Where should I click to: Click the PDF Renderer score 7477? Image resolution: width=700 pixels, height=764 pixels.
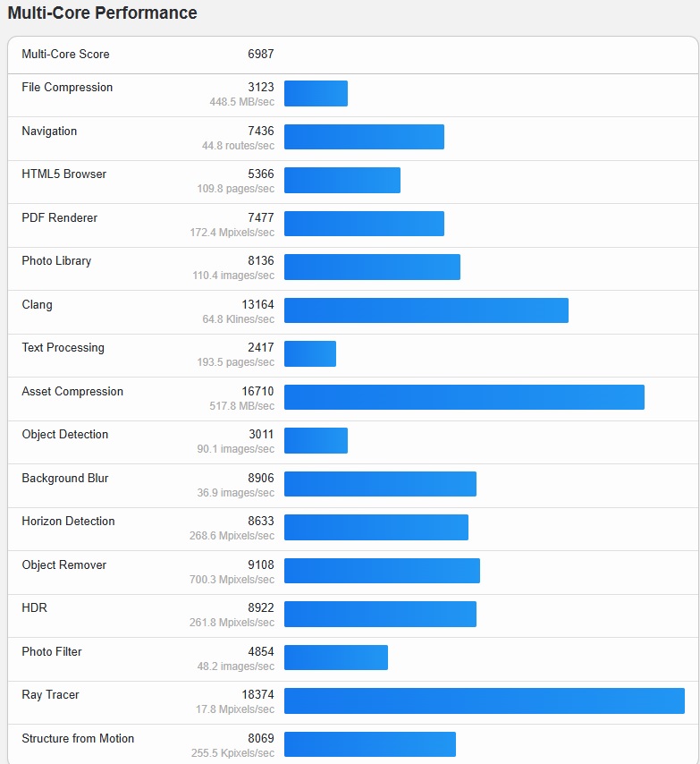[x=261, y=218]
